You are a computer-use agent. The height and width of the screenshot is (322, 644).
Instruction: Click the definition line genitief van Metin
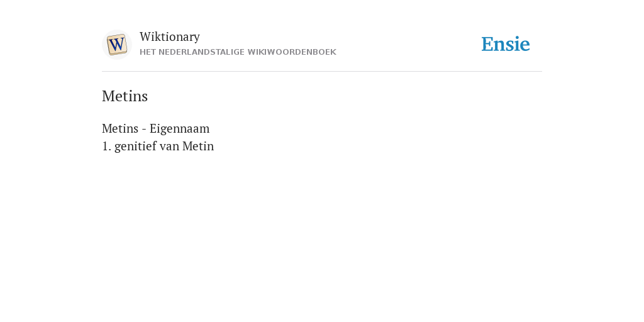tap(158, 146)
